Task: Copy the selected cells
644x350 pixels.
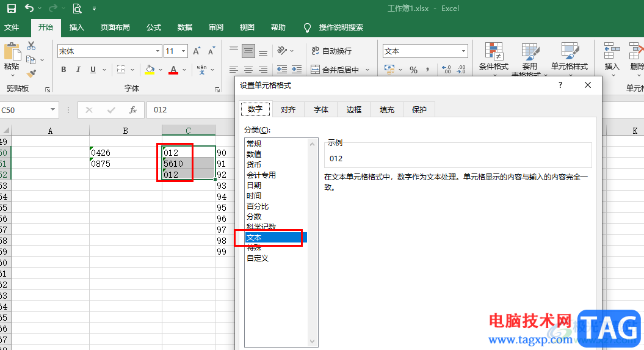Action: point(31,60)
